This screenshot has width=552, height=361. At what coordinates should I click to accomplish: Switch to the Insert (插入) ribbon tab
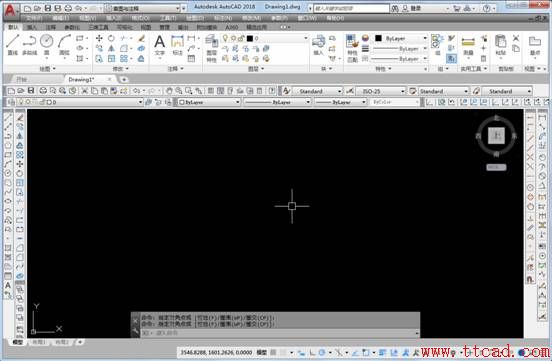coord(32,27)
